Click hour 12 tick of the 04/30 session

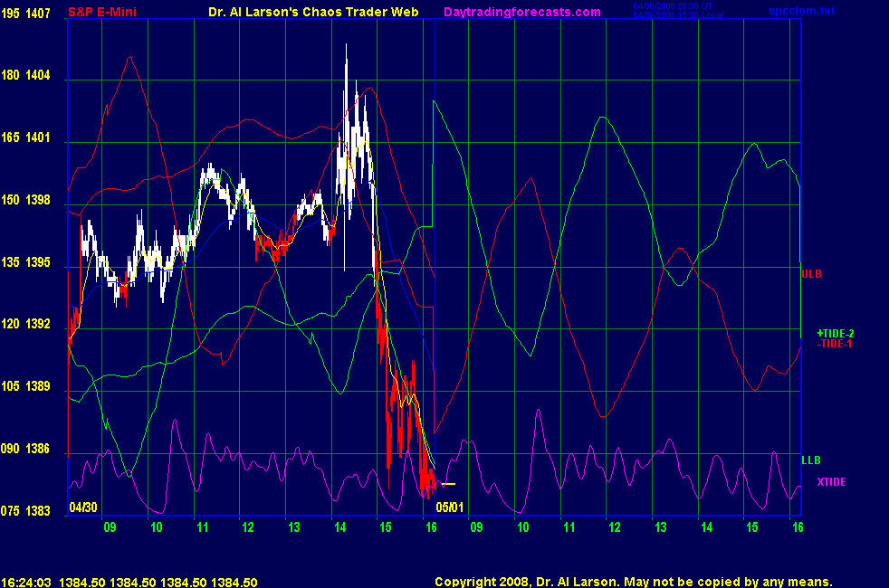pyautogui.click(x=248, y=527)
